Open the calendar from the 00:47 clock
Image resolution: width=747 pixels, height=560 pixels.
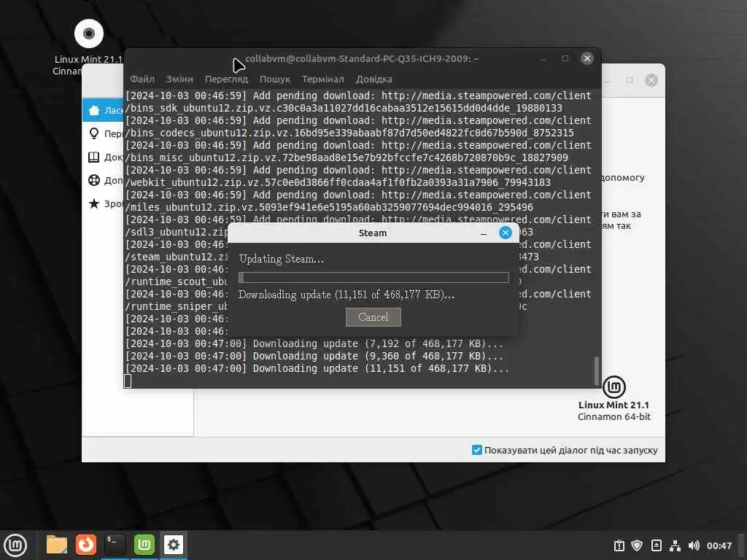pyautogui.click(x=719, y=545)
